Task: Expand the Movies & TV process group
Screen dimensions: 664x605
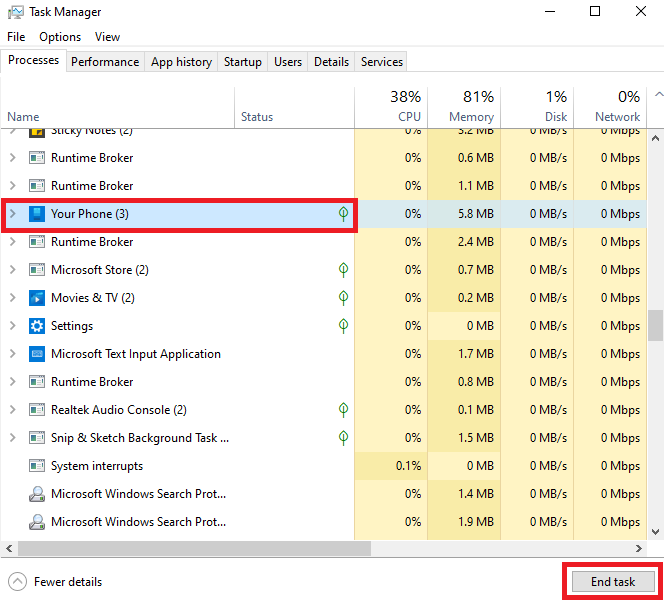Action: point(12,298)
